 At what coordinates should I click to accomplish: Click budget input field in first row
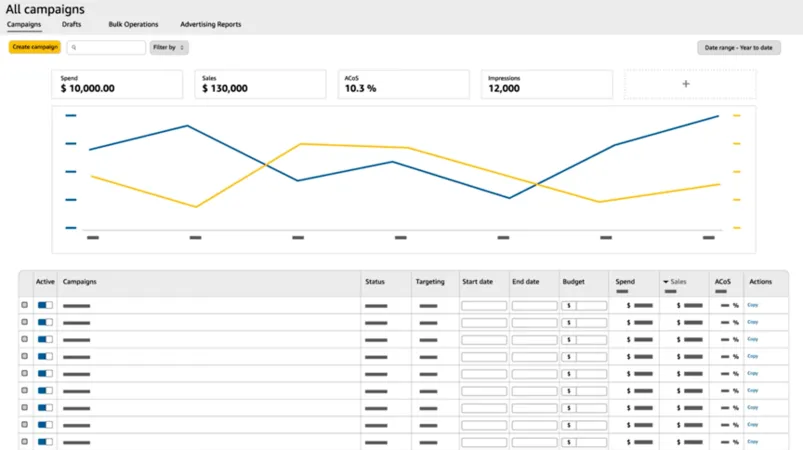[x=584, y=306]
